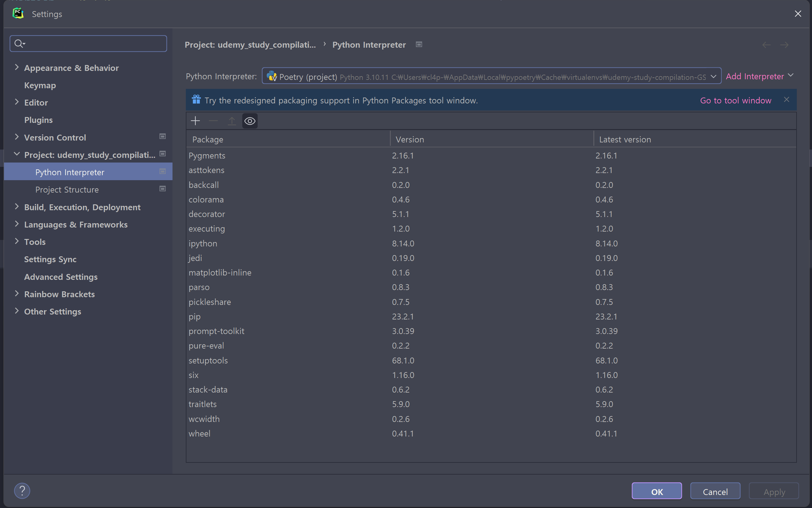The image size is (812, 508).
Task: Expand Version Control section
Action: pyautogui.click(x=17, y=137)
